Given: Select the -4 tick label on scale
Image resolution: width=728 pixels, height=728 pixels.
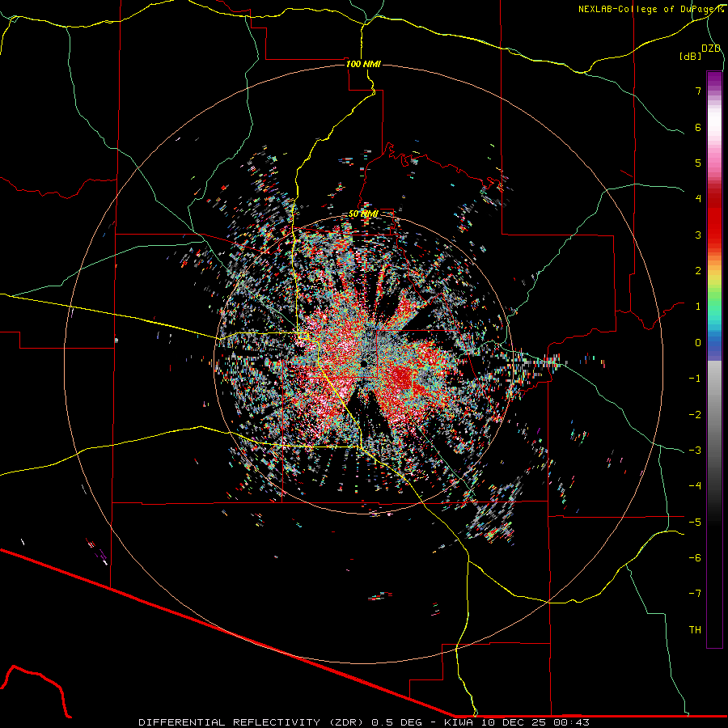Looking at the screenshot, I should [x=695, y=486].
